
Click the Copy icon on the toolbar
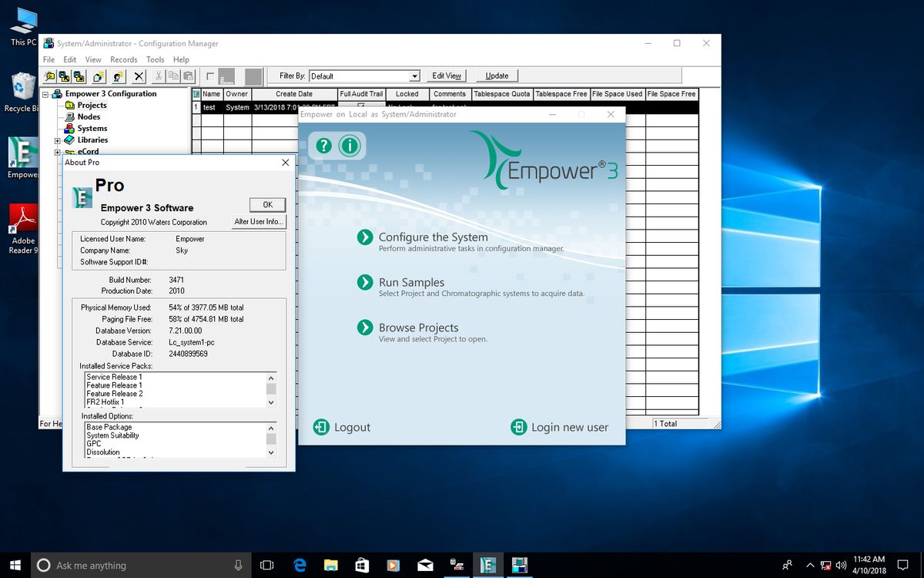(x=175, y=76)
